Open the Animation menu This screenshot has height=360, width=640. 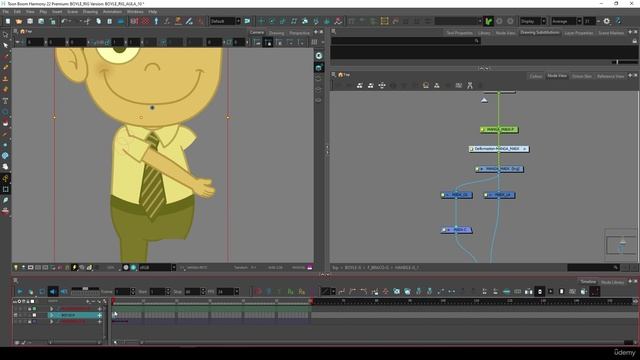point(112,12)
